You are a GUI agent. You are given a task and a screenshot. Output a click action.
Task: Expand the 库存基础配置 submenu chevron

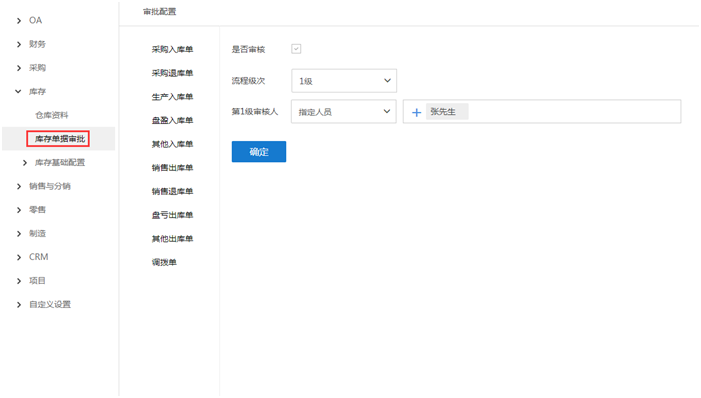[x=25, y=163]
